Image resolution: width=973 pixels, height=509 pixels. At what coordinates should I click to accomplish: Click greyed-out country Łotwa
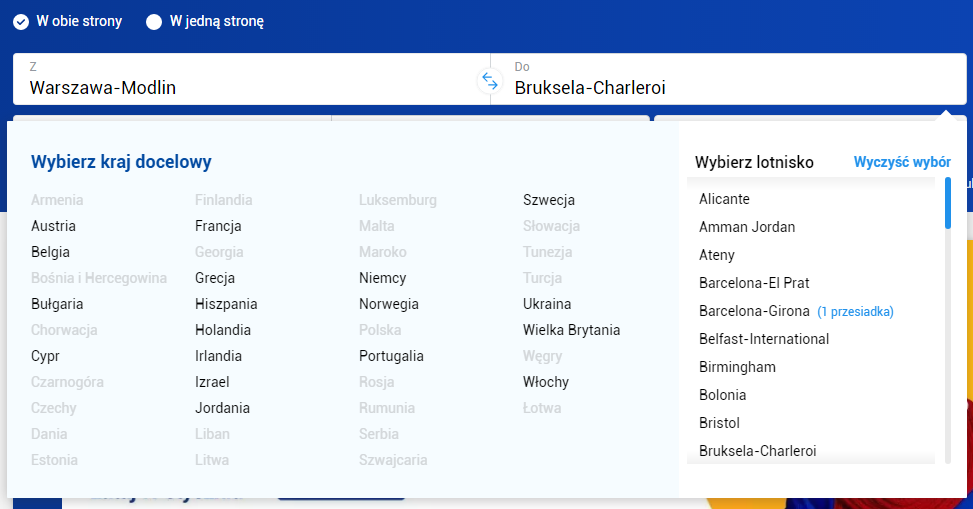click(542, 408)
